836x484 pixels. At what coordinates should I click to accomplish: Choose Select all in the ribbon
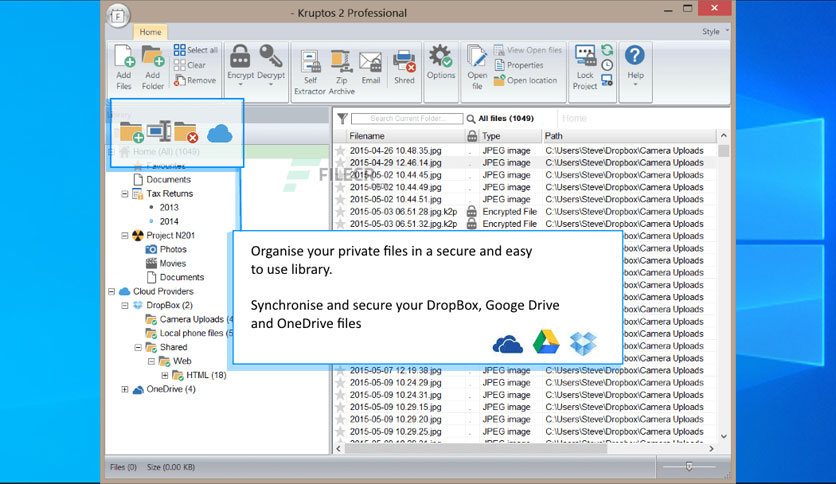point(196,50)
